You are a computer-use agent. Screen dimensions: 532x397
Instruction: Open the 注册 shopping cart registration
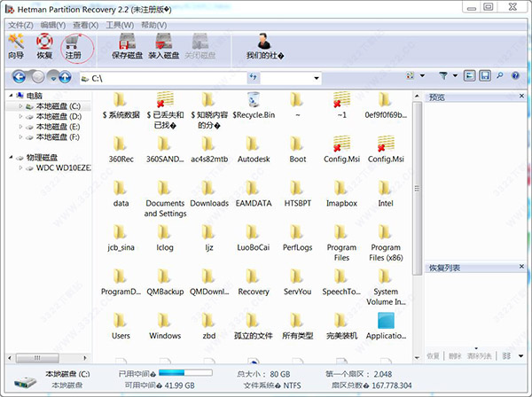(73, 47)
